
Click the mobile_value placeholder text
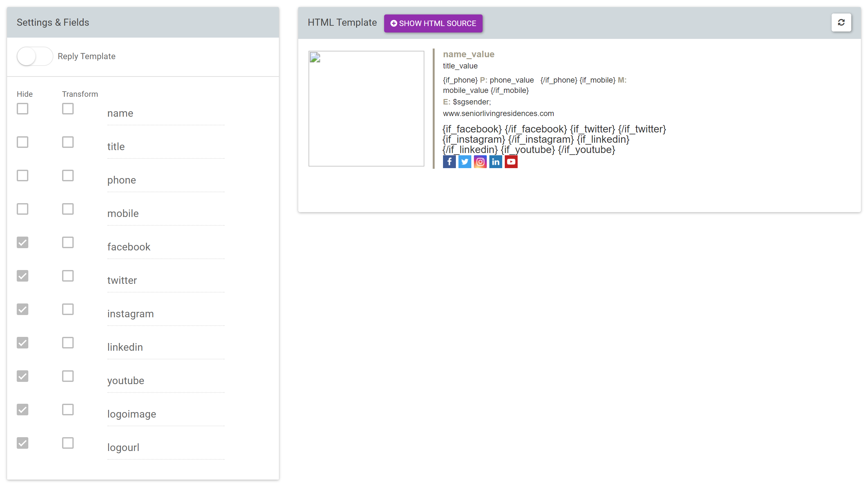coord(465,91)
